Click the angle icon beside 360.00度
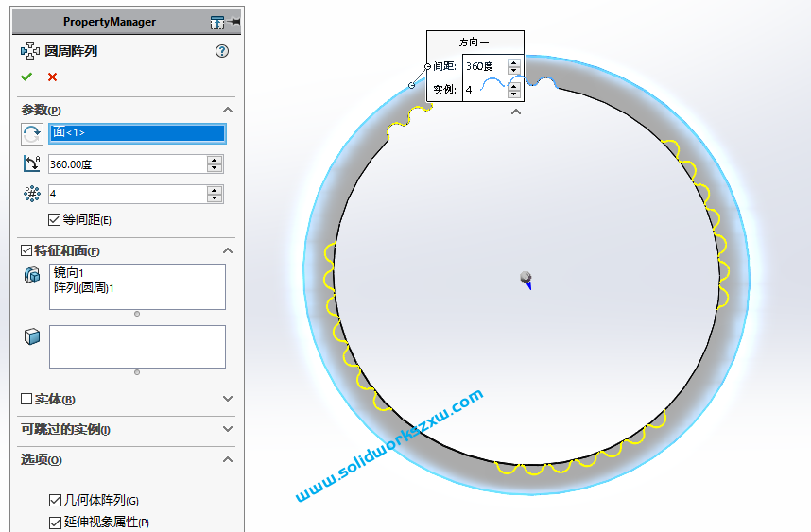811x532 pixels. [32, 163]
